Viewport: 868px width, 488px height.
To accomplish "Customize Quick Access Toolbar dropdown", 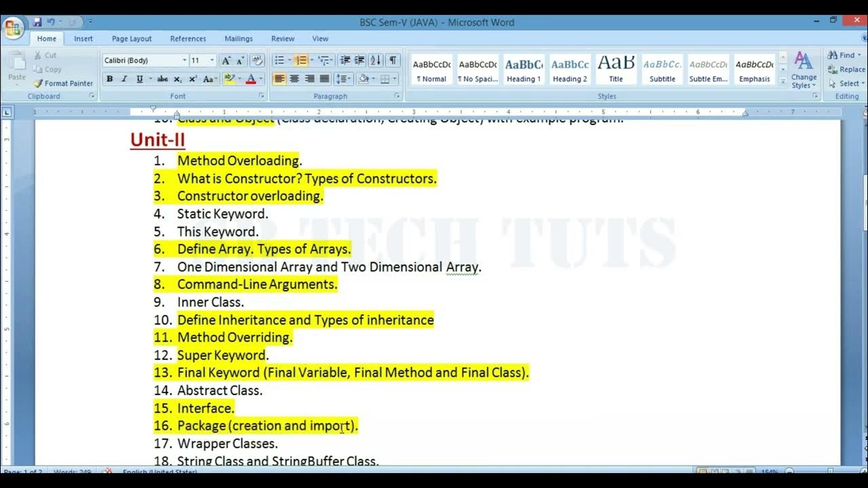I will [91, 22].
